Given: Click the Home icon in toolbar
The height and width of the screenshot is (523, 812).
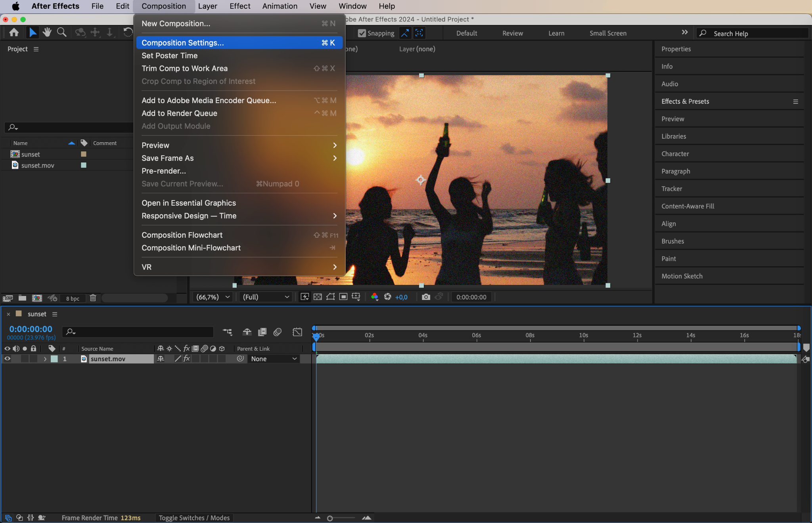Looking at the screenshot, I should [14, 32].
